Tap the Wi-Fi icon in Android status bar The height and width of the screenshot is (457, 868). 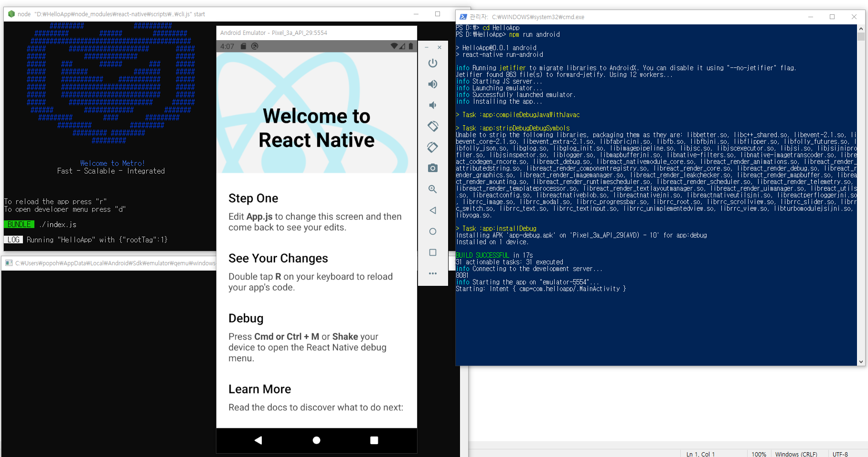(394, 46)
